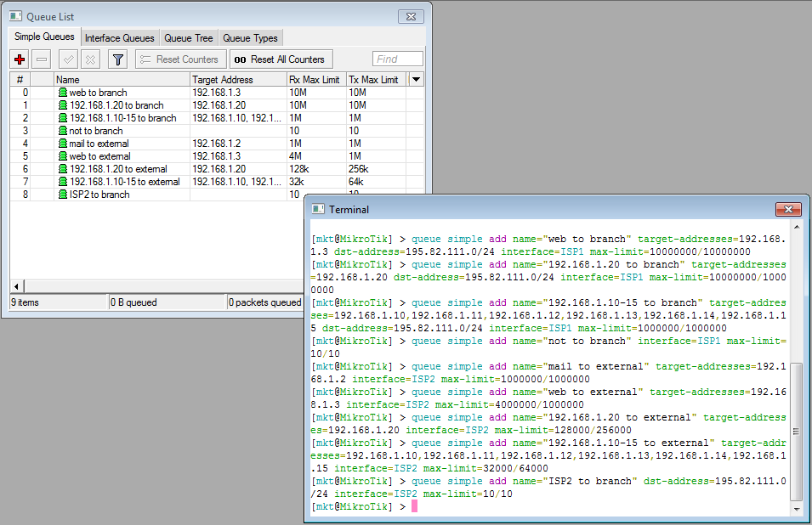This screenshot has height=525, width=812.
Task: Select the 'mail to external' queue name
Action: (x=99, y=144)
